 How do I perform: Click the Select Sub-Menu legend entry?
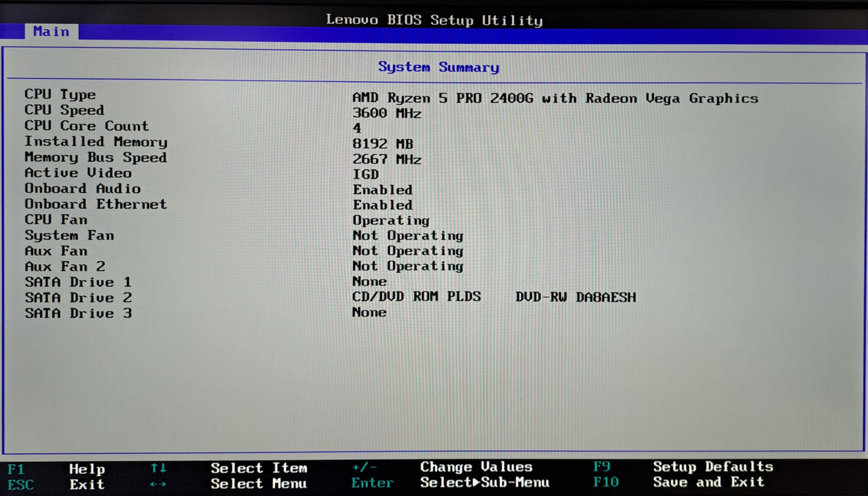click(484, 483)
